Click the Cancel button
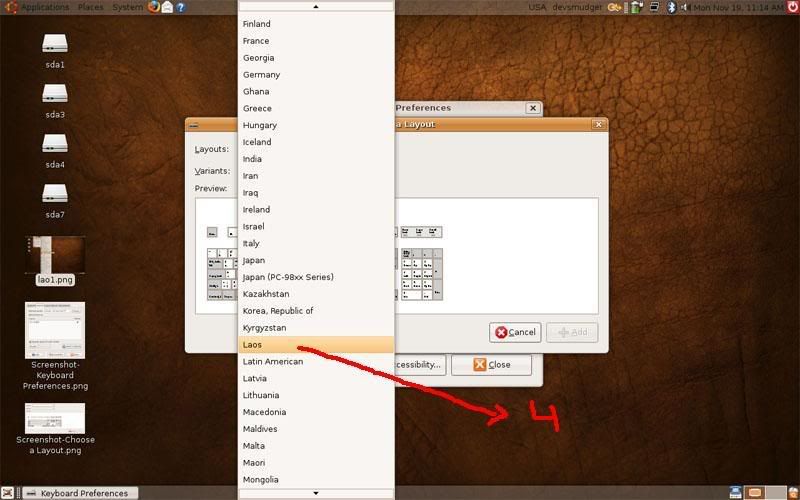 pyautogui.click(x=515, y=332)
